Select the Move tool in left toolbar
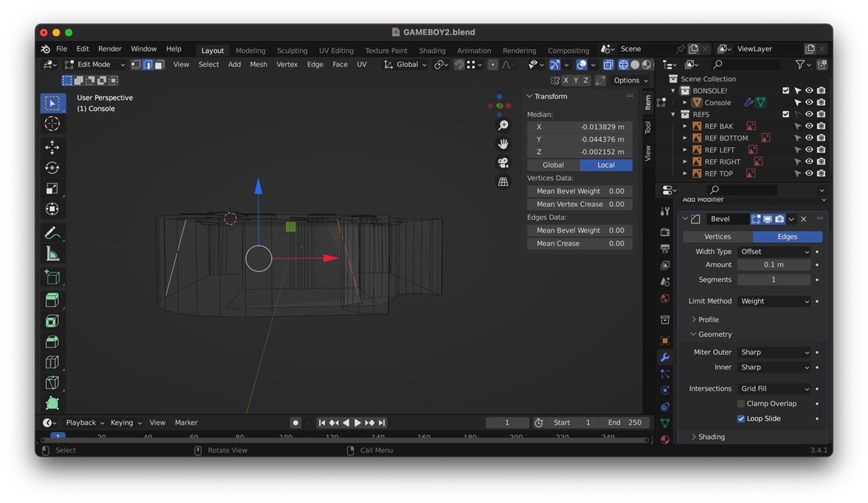 (52, 147)
